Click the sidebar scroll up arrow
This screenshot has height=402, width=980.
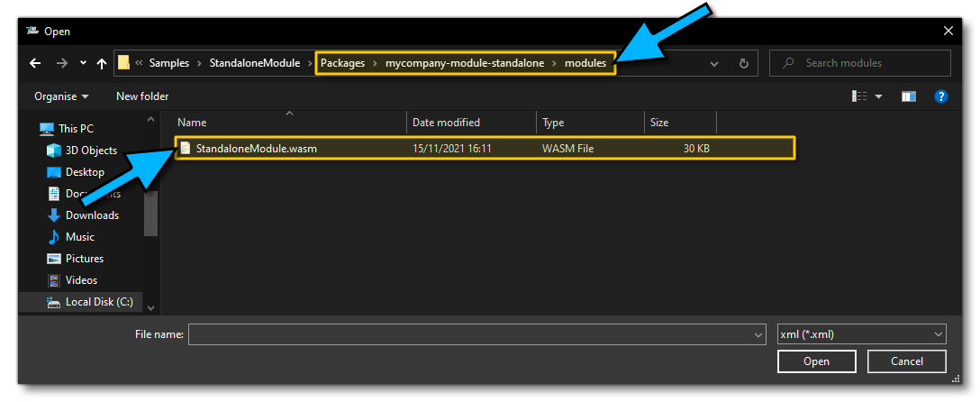[x=150, y=119]
